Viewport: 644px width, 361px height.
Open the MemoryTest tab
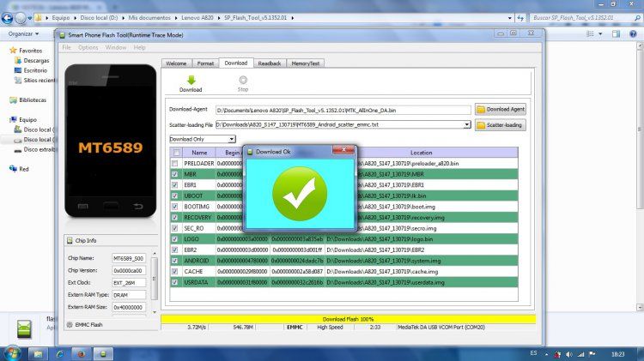(x=305, y=63)
